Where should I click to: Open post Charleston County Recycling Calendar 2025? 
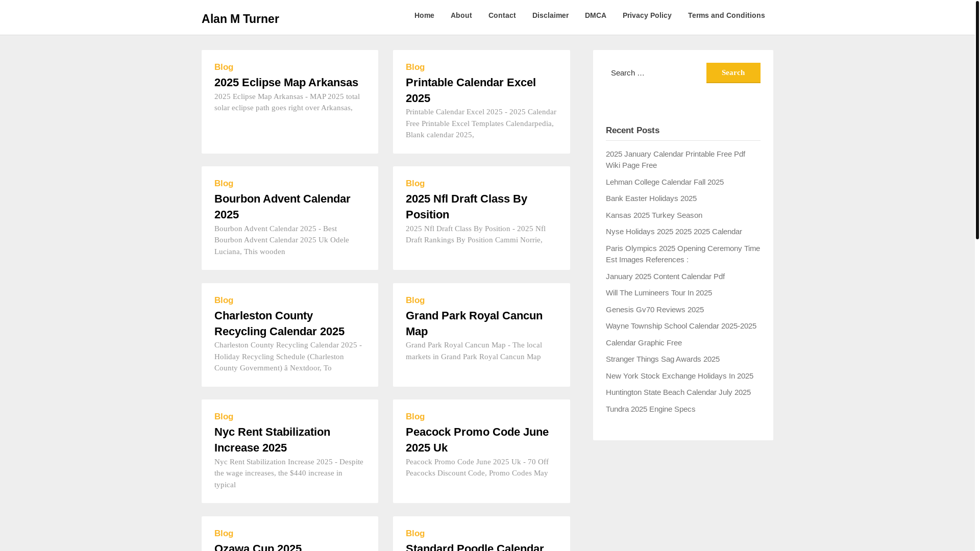(279, 323)
